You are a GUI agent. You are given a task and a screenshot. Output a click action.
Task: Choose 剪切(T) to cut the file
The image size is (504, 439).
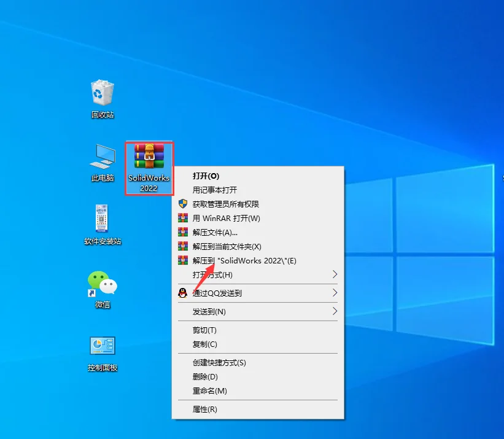point(258,330)
